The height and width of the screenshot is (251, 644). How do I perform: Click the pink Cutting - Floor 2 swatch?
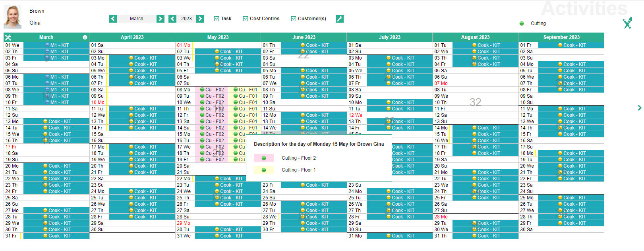tap(264, 158)
